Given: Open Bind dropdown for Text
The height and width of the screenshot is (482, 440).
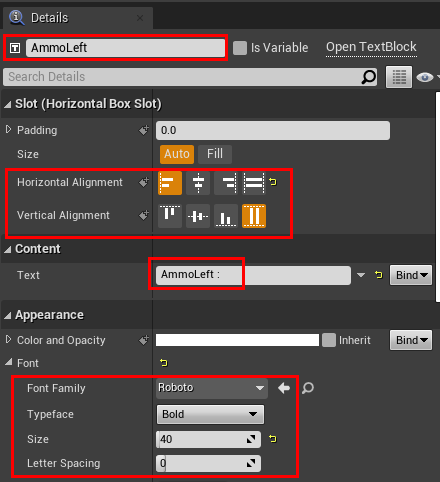Looking at the screenshot, I should pos(411,275).
